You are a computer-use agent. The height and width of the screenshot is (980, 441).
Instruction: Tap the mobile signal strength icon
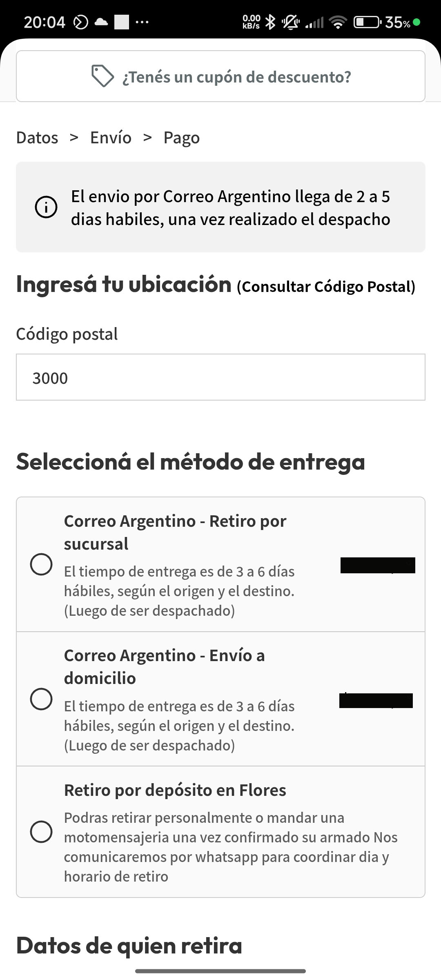[314, 22]
